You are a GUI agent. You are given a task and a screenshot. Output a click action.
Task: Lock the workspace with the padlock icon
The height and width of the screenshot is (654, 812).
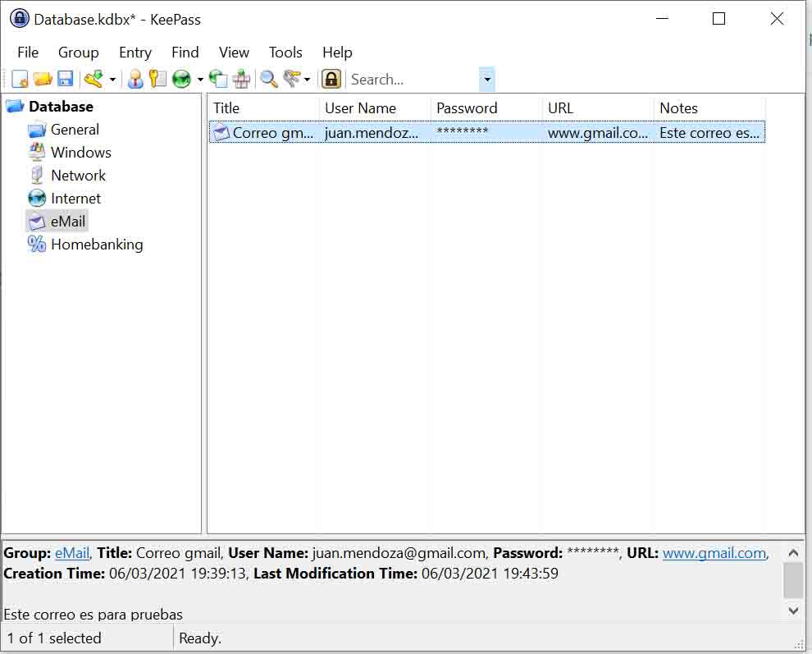[x=331, y=79]
